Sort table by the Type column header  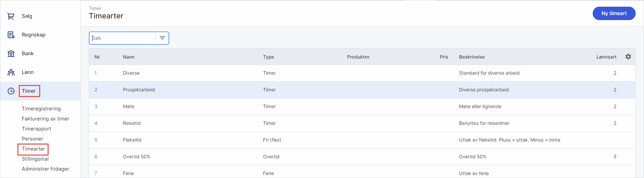coord(268,57)
